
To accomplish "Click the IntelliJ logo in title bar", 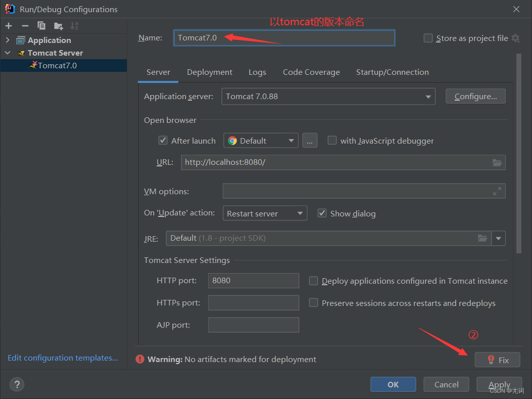I will click(10, 9).
